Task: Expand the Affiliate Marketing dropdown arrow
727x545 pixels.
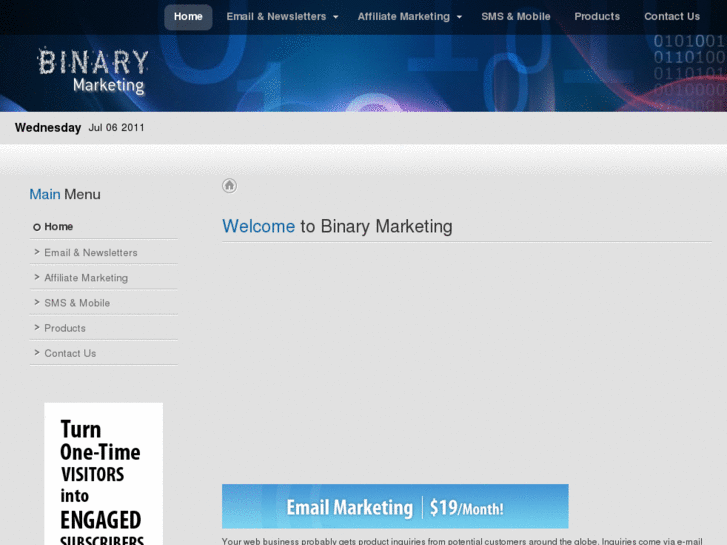Action: point(459,17)
